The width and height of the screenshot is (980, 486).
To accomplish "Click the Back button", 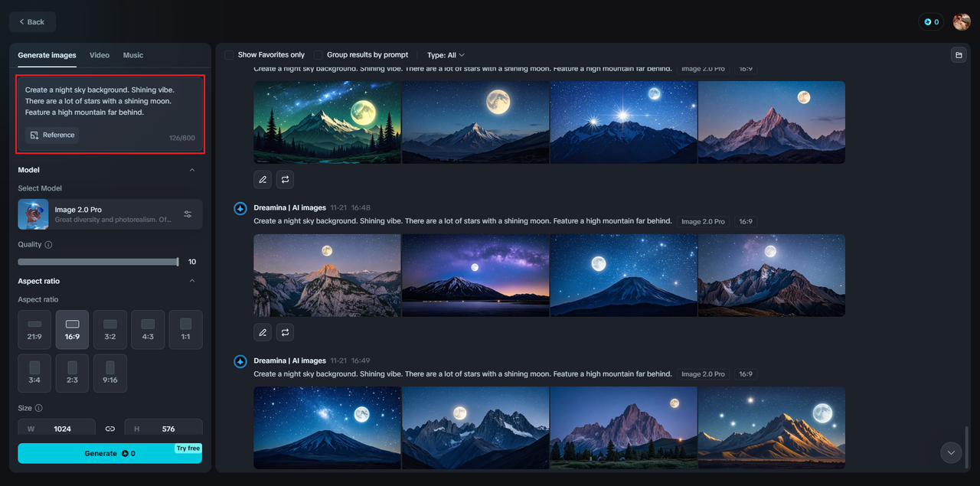I will 32,22.
